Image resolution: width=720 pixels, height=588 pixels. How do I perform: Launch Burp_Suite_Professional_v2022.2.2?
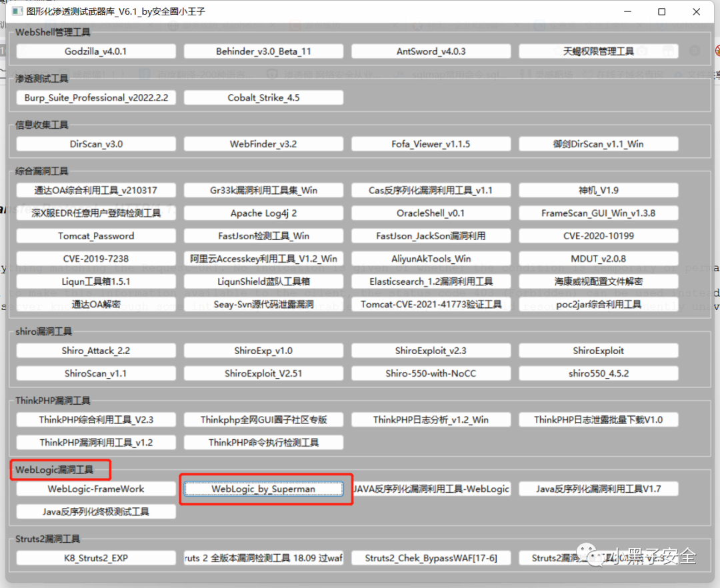tap(96, 98)
